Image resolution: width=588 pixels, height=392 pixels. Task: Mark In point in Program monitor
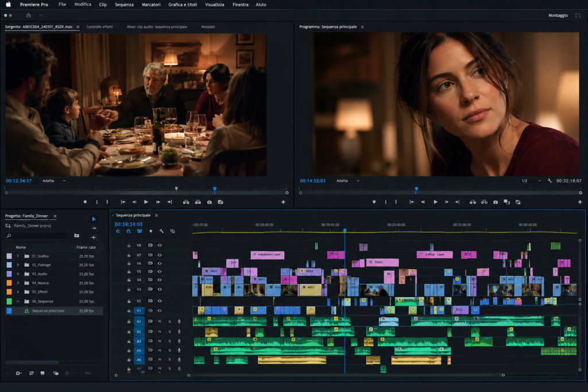pos(385,202)
